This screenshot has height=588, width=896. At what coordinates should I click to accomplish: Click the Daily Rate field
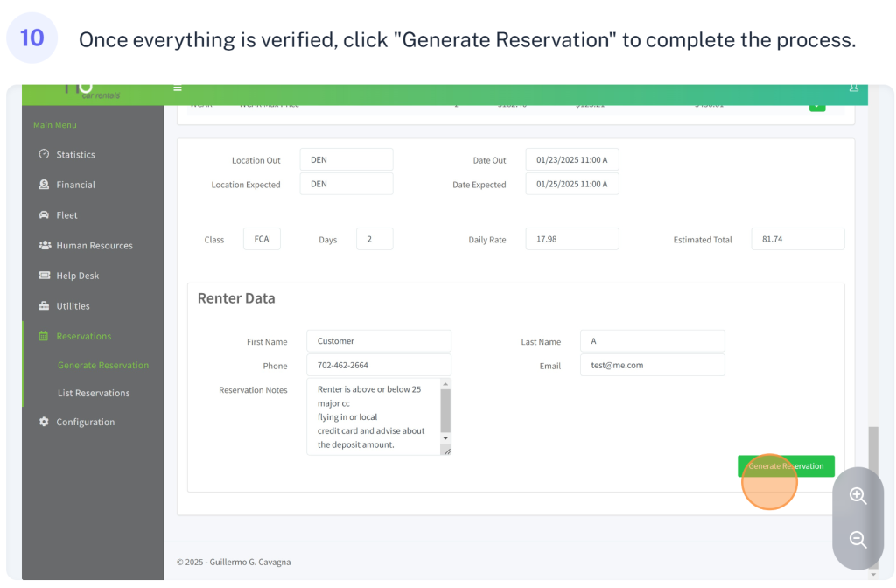(571, 239)
